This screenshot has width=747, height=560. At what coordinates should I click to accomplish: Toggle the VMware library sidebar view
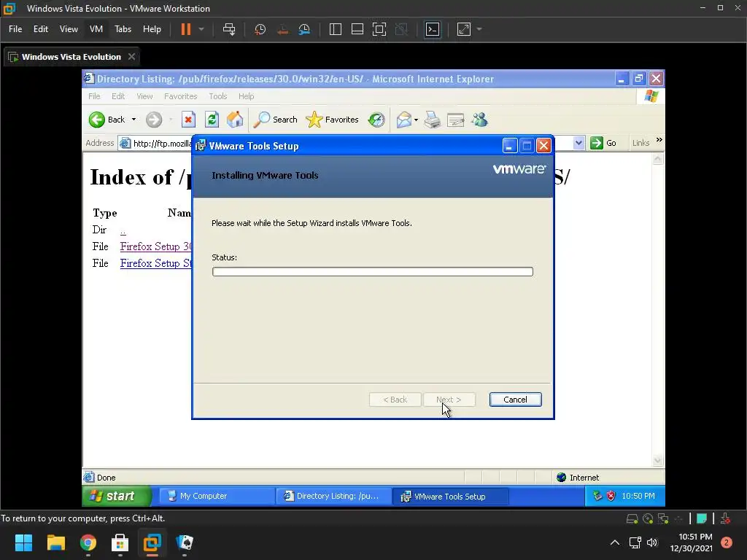(336, 29)
